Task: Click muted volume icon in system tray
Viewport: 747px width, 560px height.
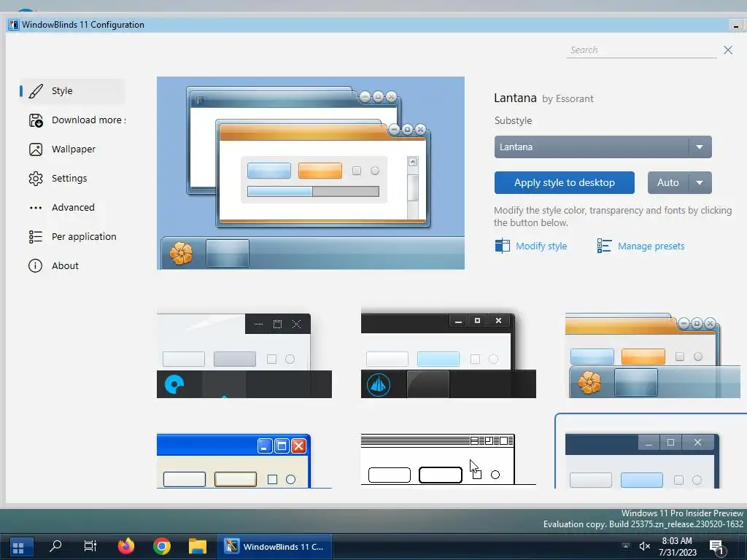Action: tap(644, 547)
